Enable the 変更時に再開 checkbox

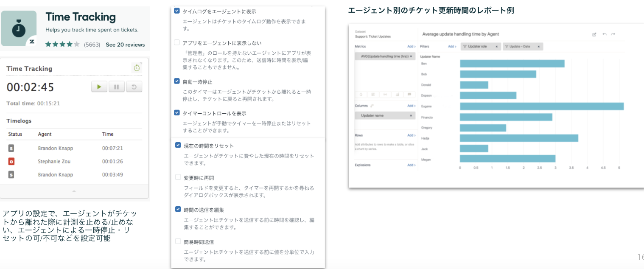[178, 177]
